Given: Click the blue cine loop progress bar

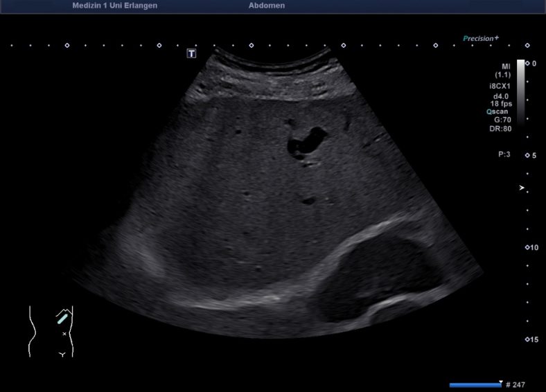Looking at the screenshot, I should [475, 384].
